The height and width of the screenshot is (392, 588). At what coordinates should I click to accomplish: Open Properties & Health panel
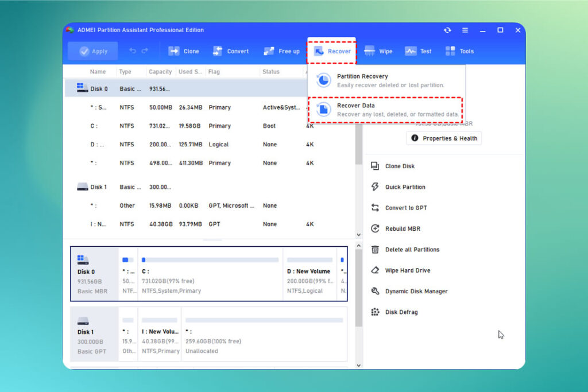[x=443, y=138]
